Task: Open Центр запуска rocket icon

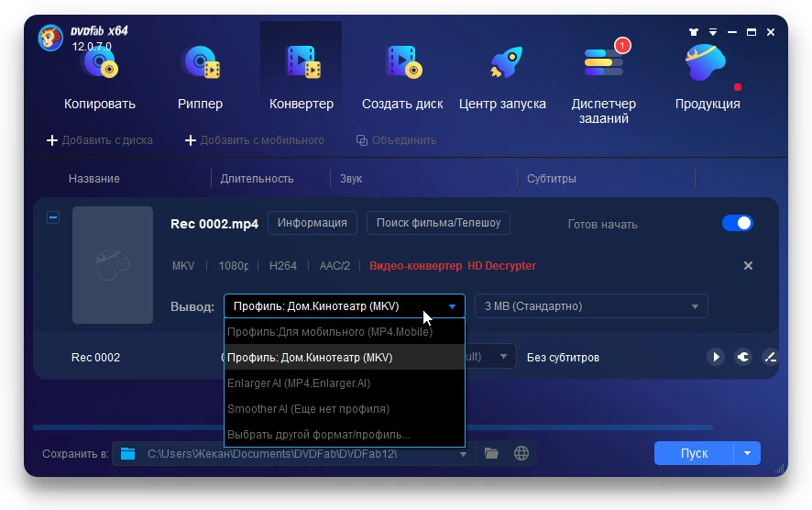Action: (x=507, y=62)
